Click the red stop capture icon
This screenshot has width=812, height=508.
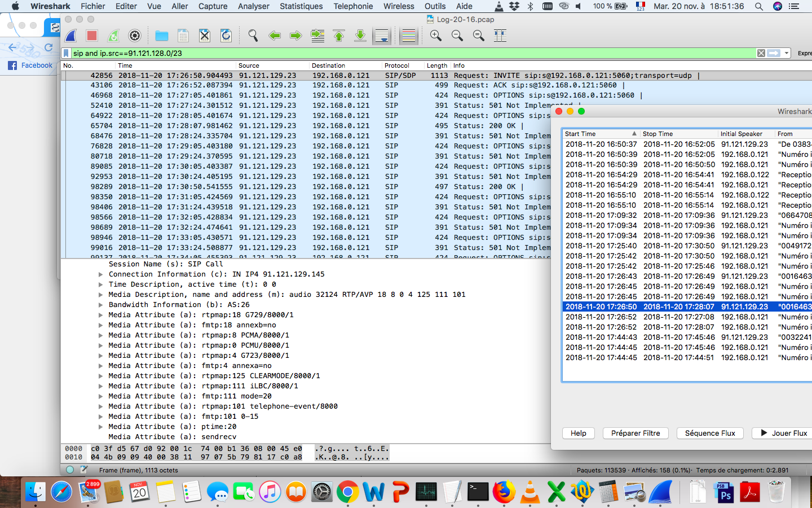pyautogui.click(x=92, y=36)
